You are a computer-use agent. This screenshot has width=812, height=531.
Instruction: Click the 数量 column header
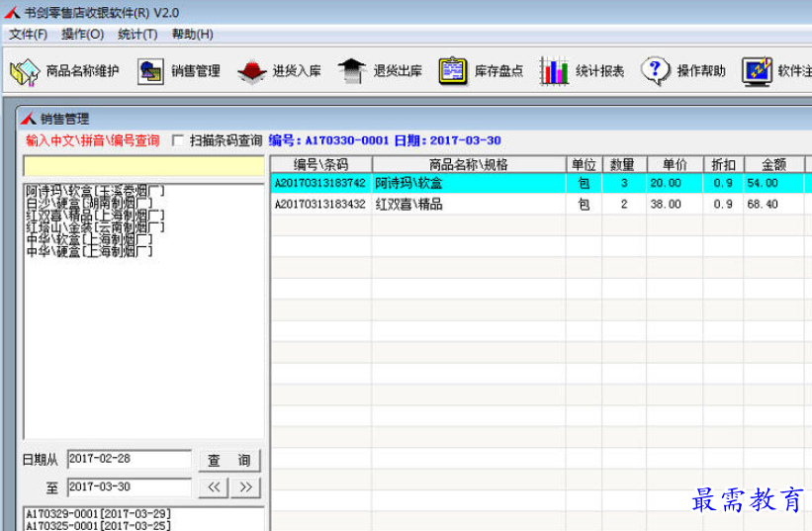point(623,164)
